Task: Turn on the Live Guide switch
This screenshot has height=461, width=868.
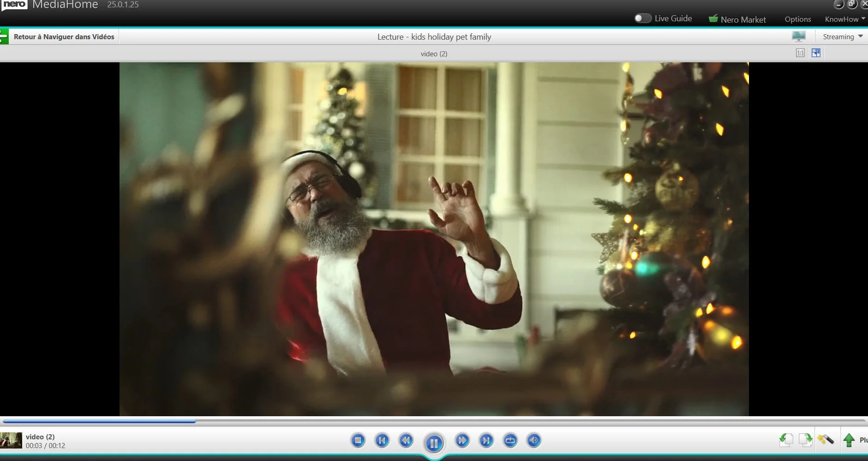Action: [x=642, y=18]
